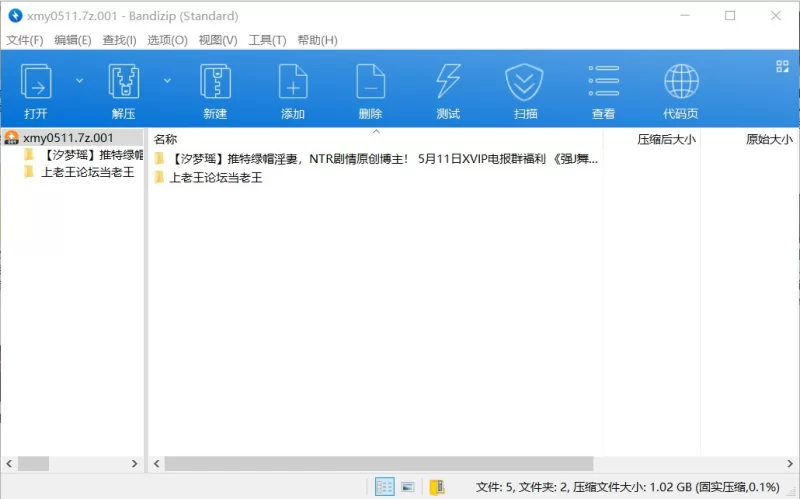Click the toolbar grid customize icon
The image size is (800, 499).
tap(782, 66)
